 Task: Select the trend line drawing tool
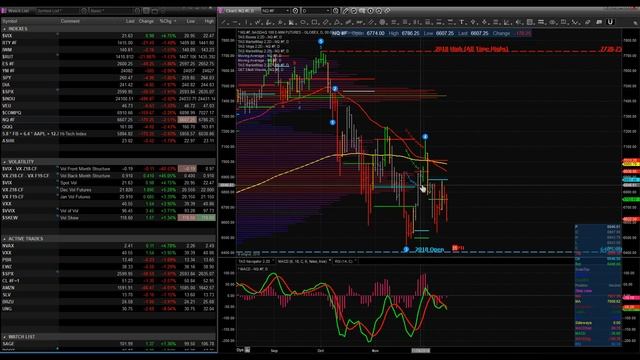[223, 22]
